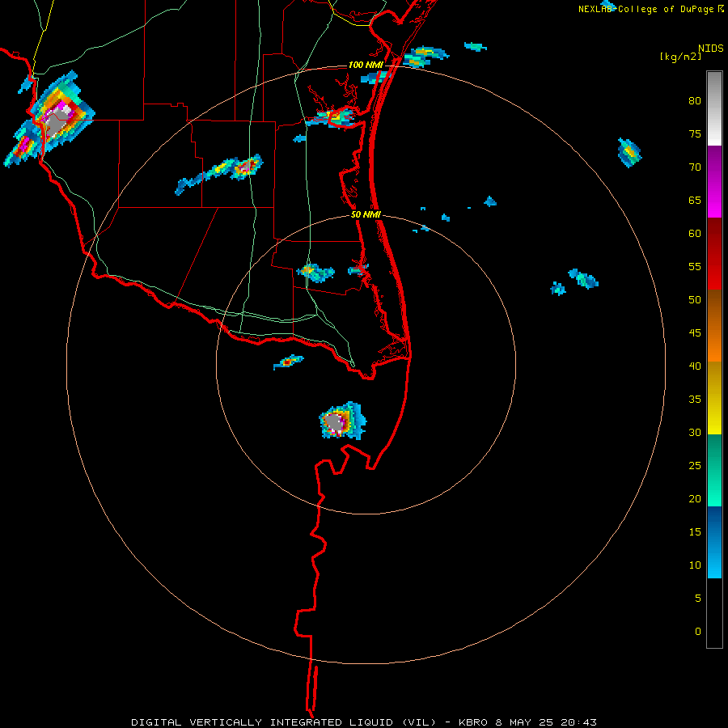Click the yellow band of the color scale
Screen dimensions: 728x728
[714, 398]
